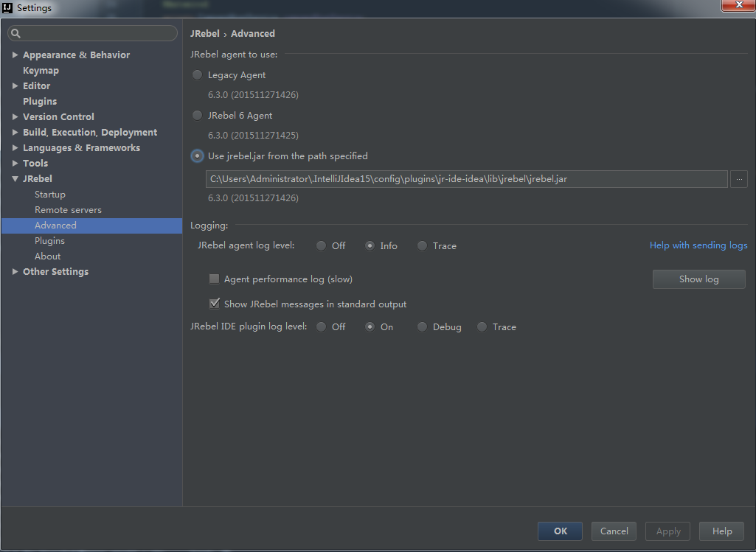Select Appearance & Behavior in the tree
Screen dimensions: 756x552
(76, 55)
